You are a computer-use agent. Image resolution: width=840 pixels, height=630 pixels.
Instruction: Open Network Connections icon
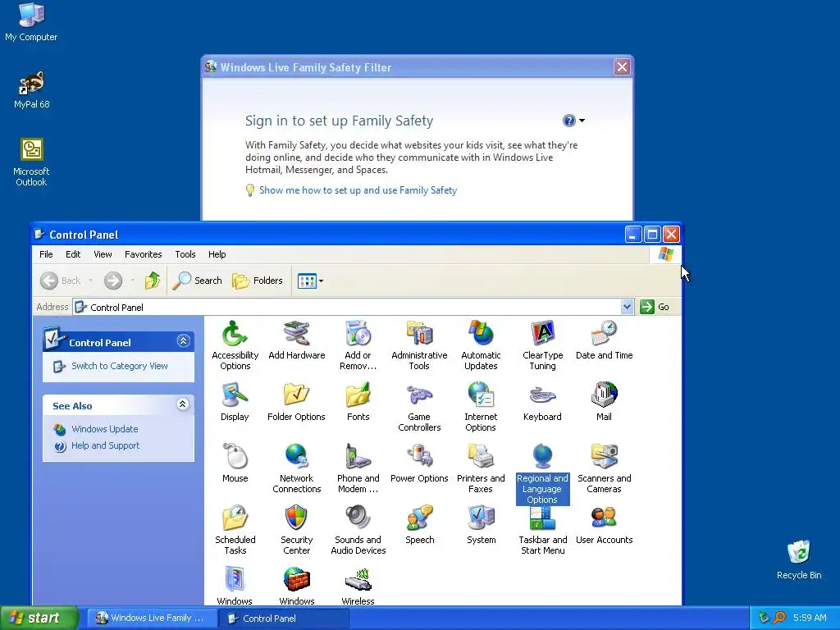(296, 468)
